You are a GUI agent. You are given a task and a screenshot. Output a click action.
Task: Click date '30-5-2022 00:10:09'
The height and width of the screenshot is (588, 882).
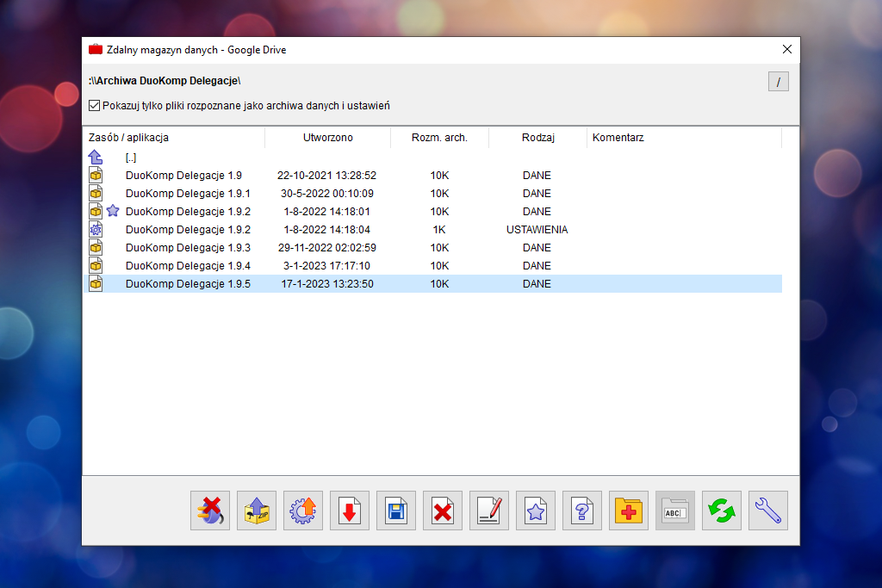point(326,194)
